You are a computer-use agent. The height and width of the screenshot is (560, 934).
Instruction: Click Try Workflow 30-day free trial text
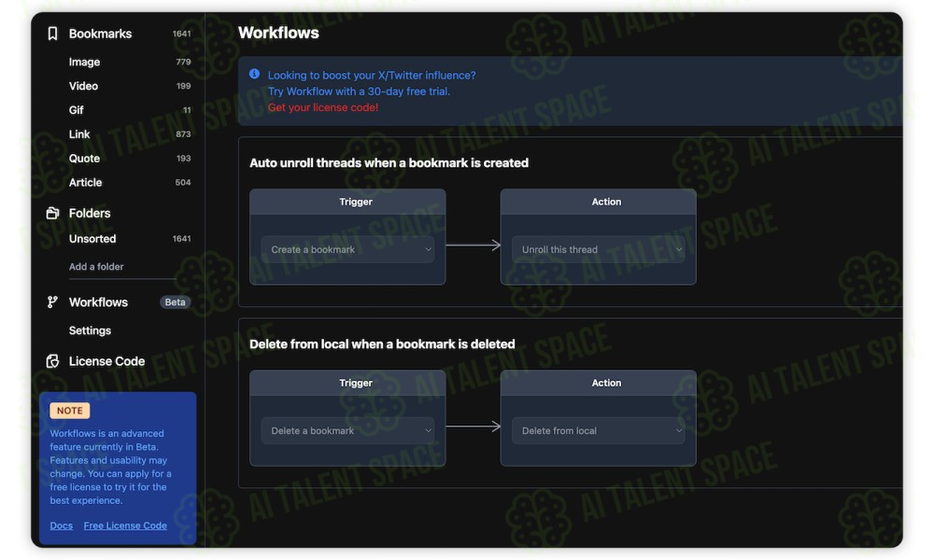point(359,91)
